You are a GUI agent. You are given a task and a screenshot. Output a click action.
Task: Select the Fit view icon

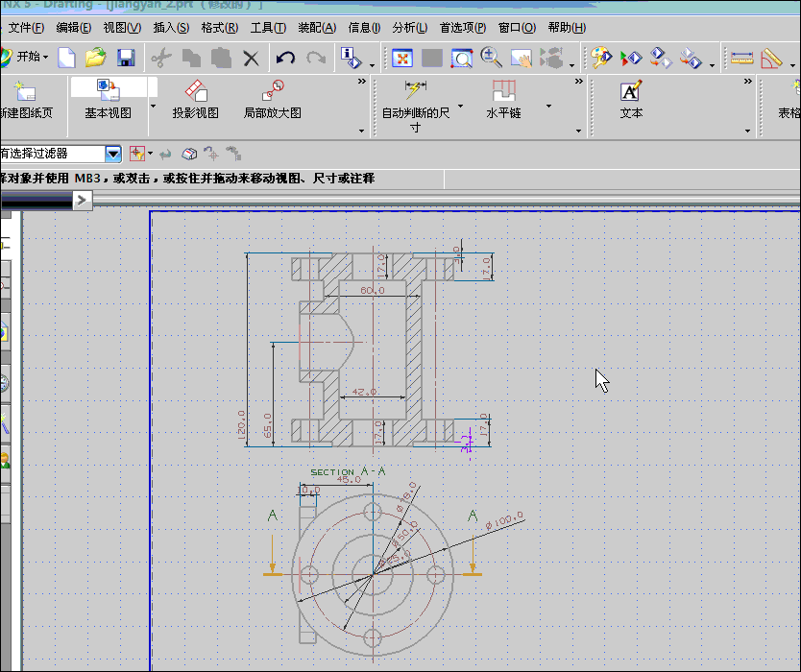[401, 58]
